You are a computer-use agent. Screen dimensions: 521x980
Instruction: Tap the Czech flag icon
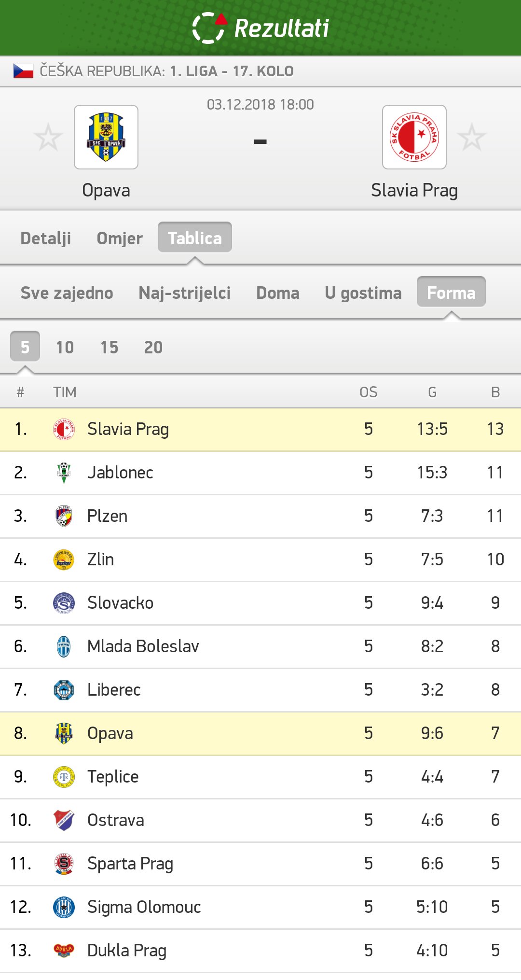(23, 71)
